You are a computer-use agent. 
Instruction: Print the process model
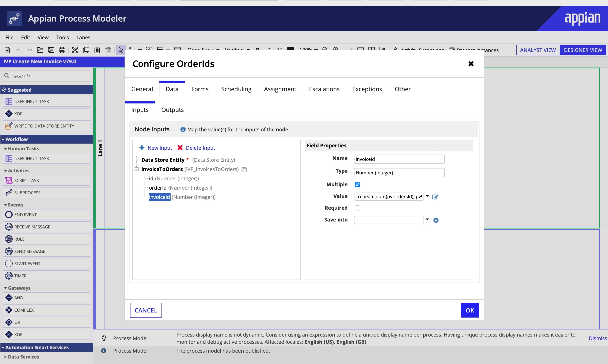click(x=62, y=50)
